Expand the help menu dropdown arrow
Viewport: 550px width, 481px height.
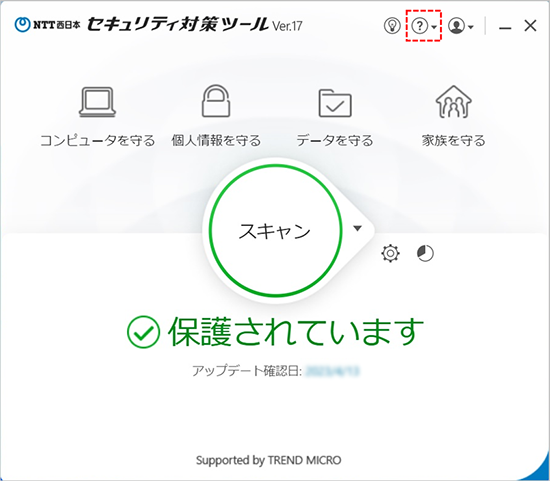click(x=434, y=27)
